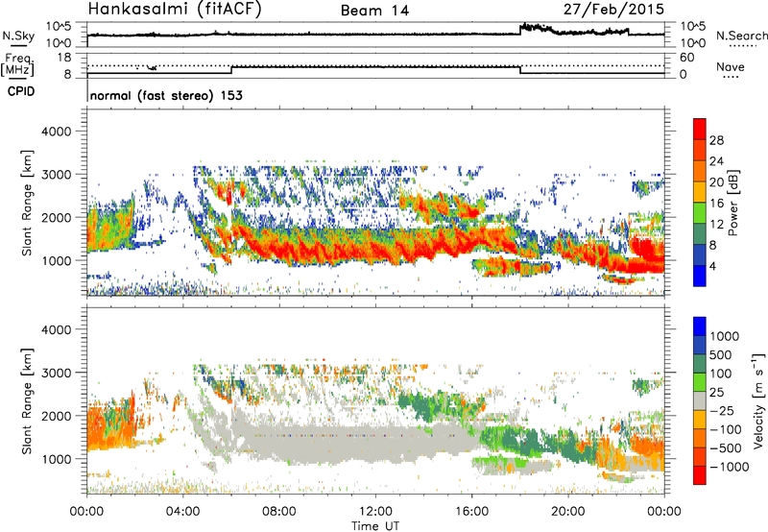This screenshot has width=768, height=532.
Task: Pick the orange Velocity segment between -500 and -100
Action: click(700, 438)
